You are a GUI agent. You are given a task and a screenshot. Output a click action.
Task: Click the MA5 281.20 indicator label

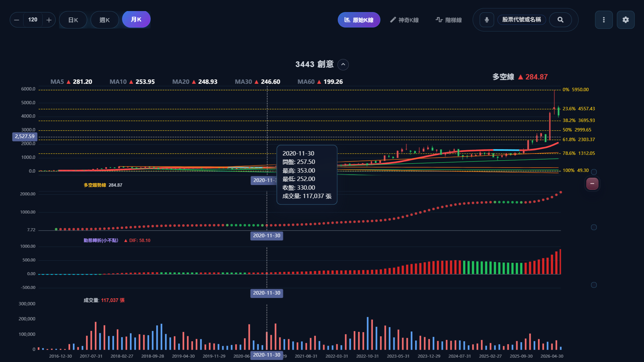71,82
